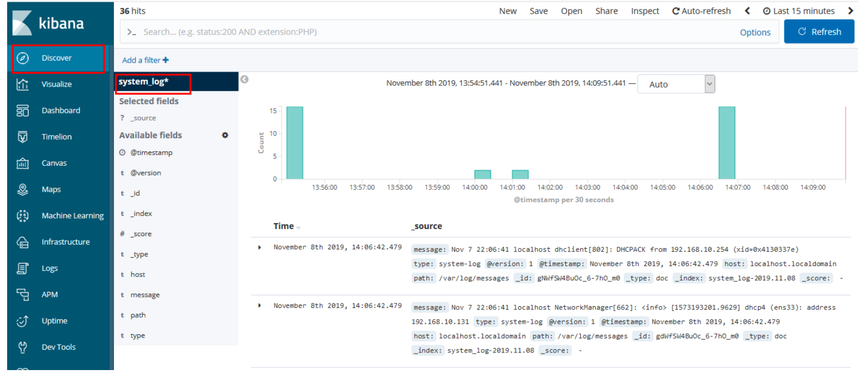Select the @version field
This screenshot has width=868, height=391.
pyautogui.click(x=146, y=173)
